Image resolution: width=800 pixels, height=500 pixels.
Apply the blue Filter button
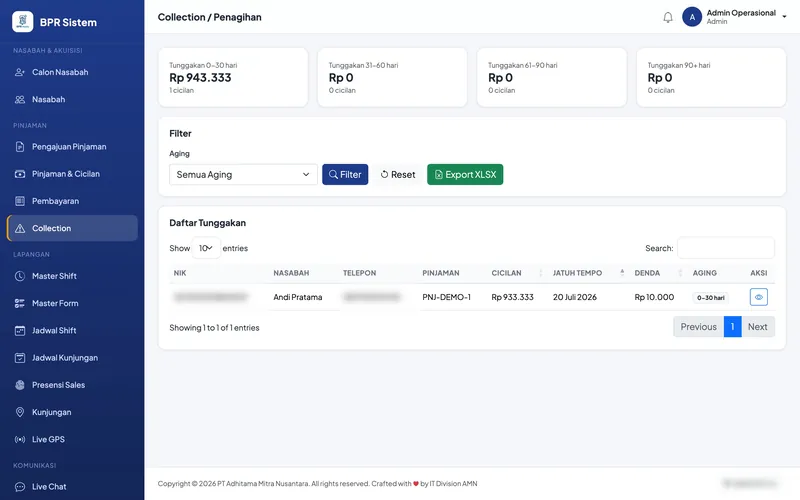[345, 174]
